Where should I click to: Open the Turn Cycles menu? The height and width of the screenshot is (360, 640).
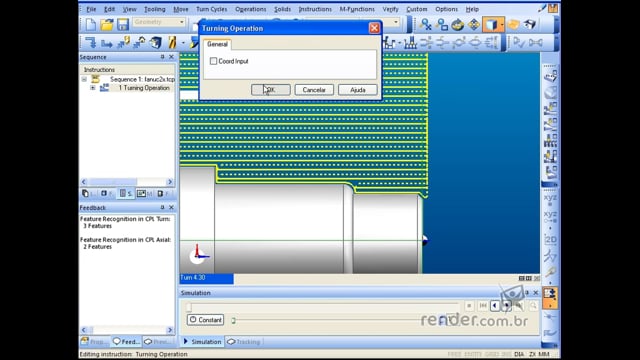(211, 9)
